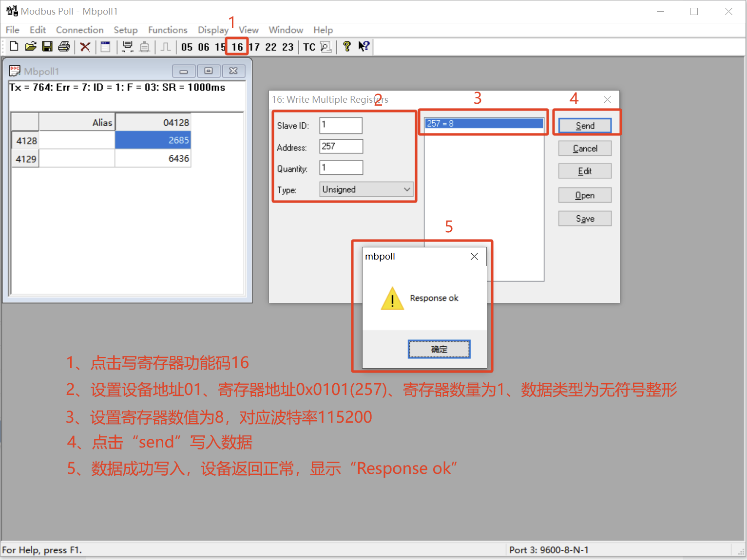This screenshot has width=747, height=560.
Task: Click the context-sensitive Help arrow icon
Action: (364, 46)
